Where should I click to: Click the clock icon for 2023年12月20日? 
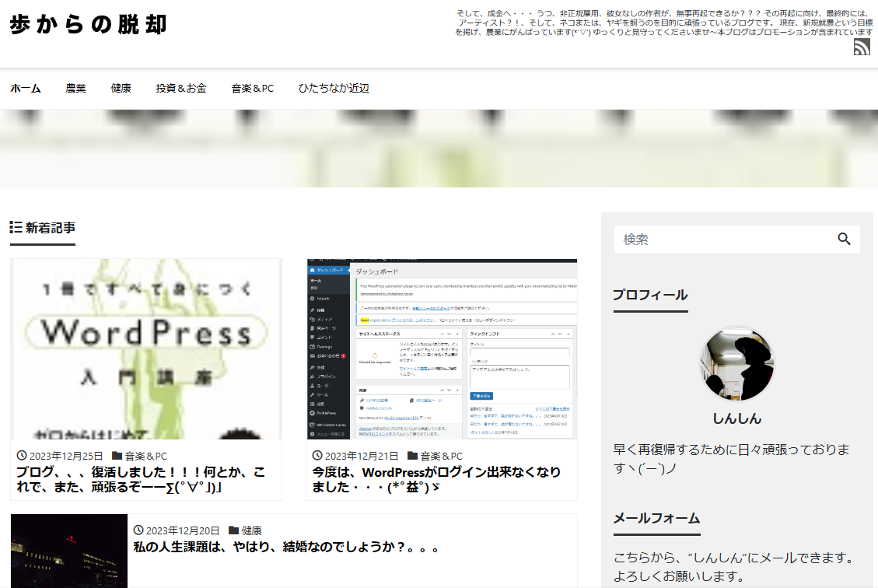pyautogui.click(x=138, y=530)
